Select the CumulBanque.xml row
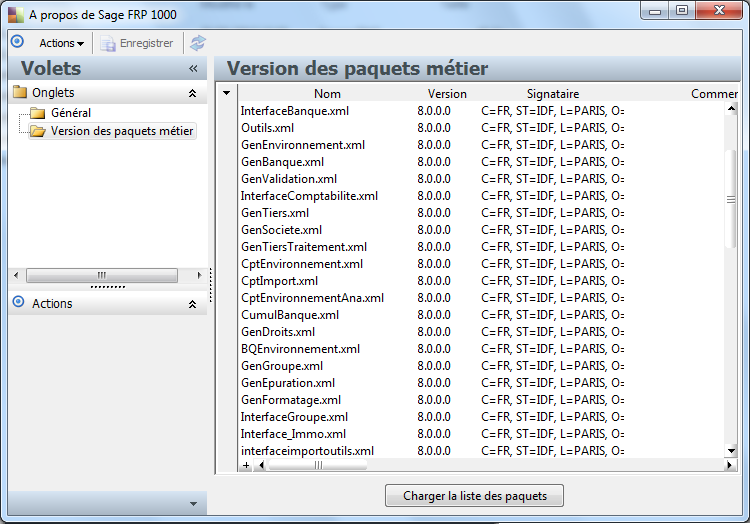750x524 pixels. (481, 315)
